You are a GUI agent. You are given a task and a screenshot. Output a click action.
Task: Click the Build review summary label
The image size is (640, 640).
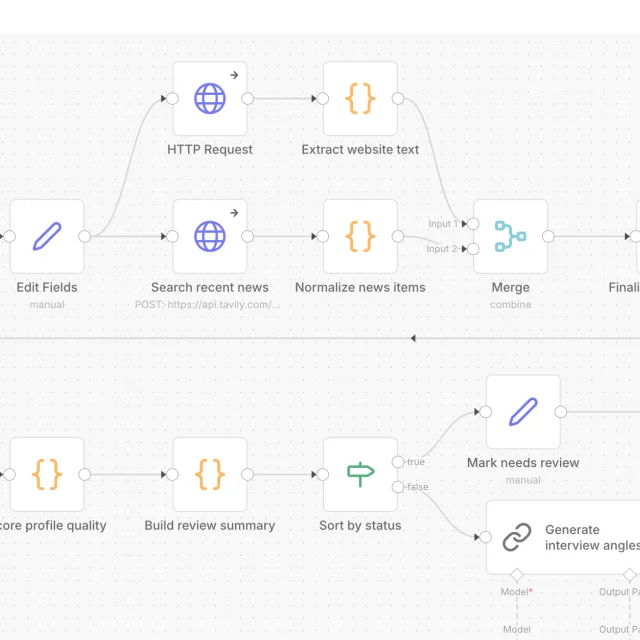click(x=209, y=525)
